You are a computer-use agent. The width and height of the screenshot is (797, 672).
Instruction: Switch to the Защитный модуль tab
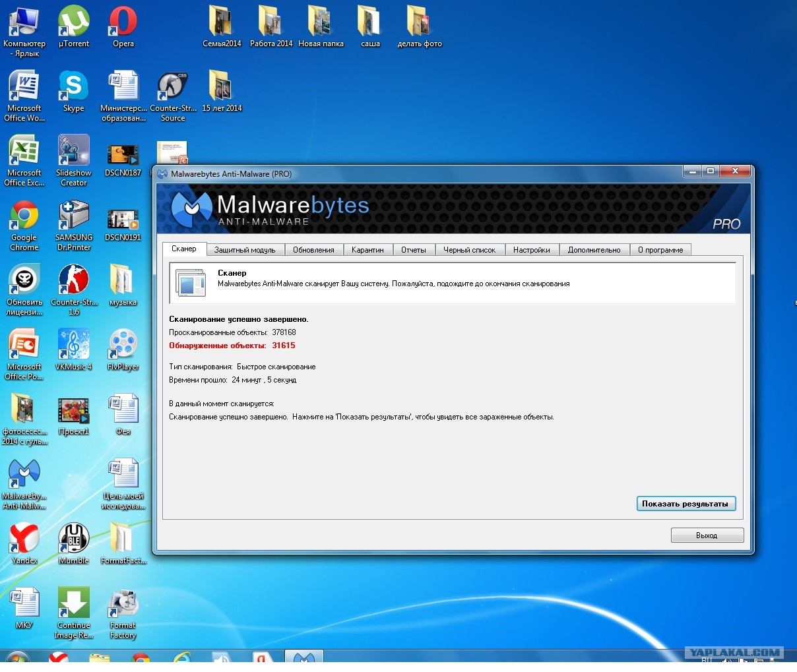pos(245,250)
